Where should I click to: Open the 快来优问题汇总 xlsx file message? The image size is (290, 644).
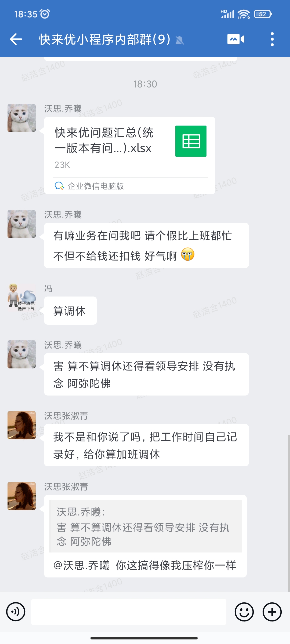(x=130, y=155)
